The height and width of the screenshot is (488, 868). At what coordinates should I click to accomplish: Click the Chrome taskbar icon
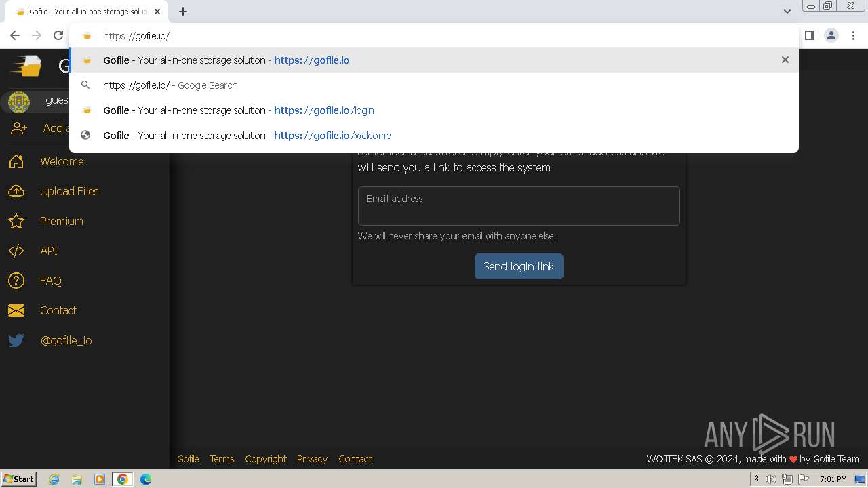(x=123, y=479)
